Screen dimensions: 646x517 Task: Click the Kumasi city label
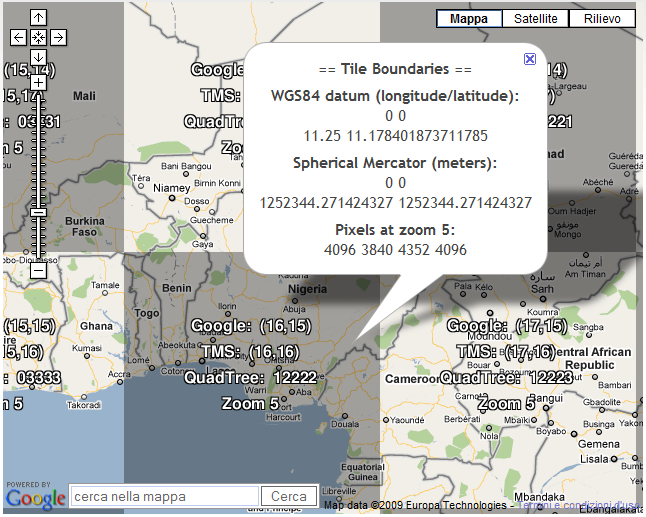(87, 348)
